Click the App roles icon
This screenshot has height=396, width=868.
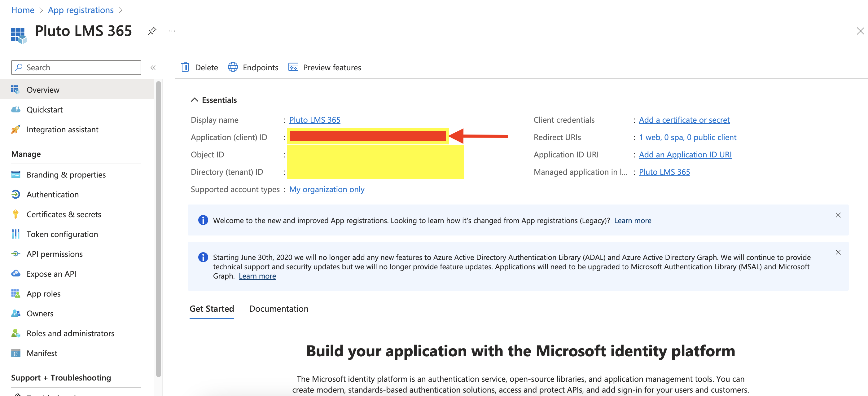pyautogui.click(x=15, y=293)
